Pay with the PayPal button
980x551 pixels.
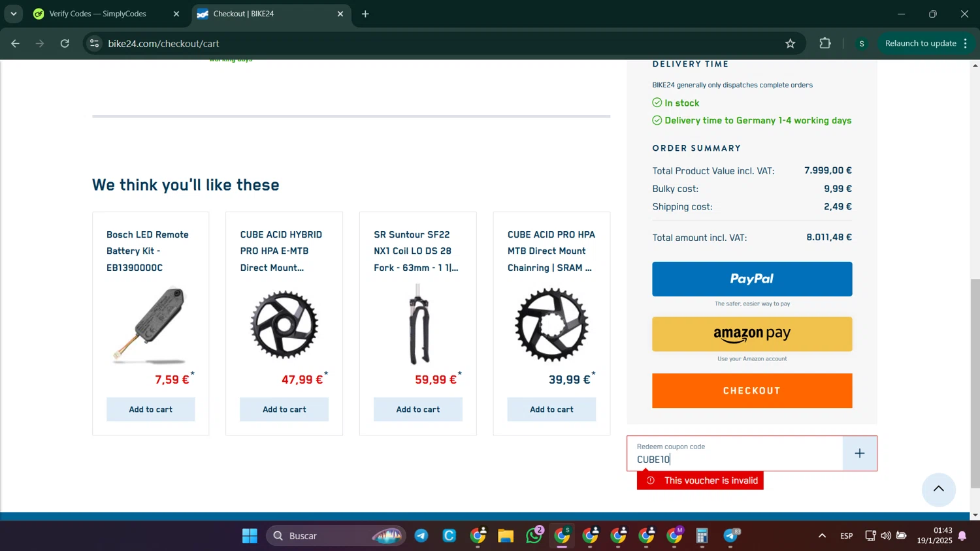click(x=752, y=279)
